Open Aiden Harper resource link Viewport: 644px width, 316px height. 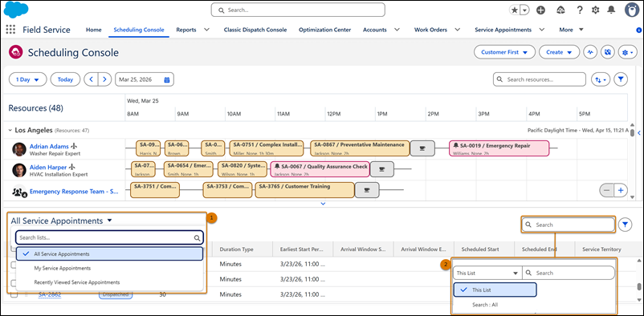point(49,167)
